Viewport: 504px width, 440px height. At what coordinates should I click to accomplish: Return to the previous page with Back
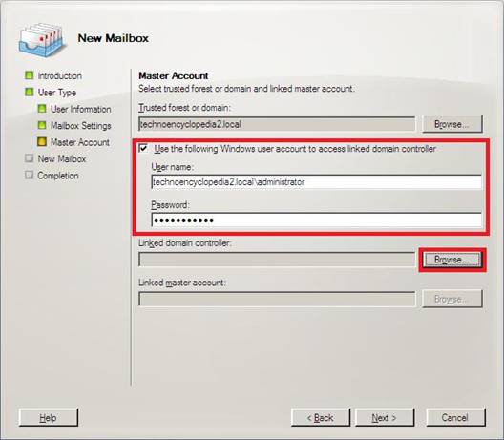[x=321, y=417]
